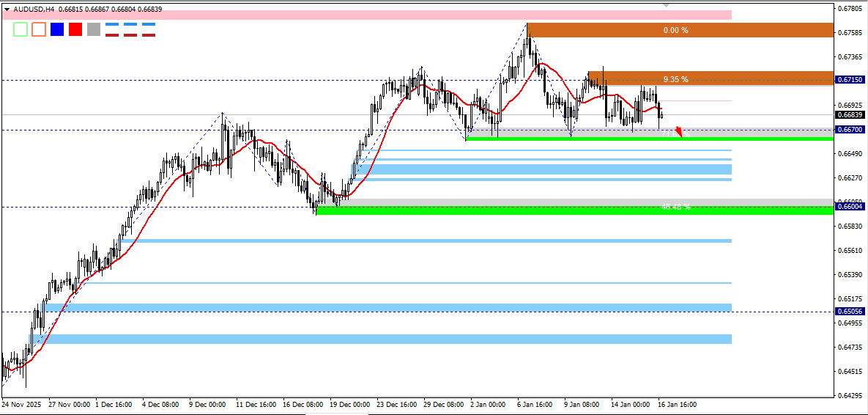Screen dimensions: 868x415
Task: Click 0.64295 on the price scale
Action: [x=850, y=396]
